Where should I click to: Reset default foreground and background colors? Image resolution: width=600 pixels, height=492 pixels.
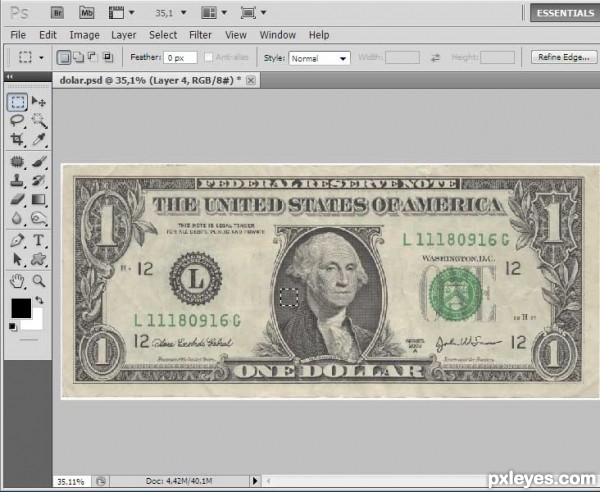point(12,326)
